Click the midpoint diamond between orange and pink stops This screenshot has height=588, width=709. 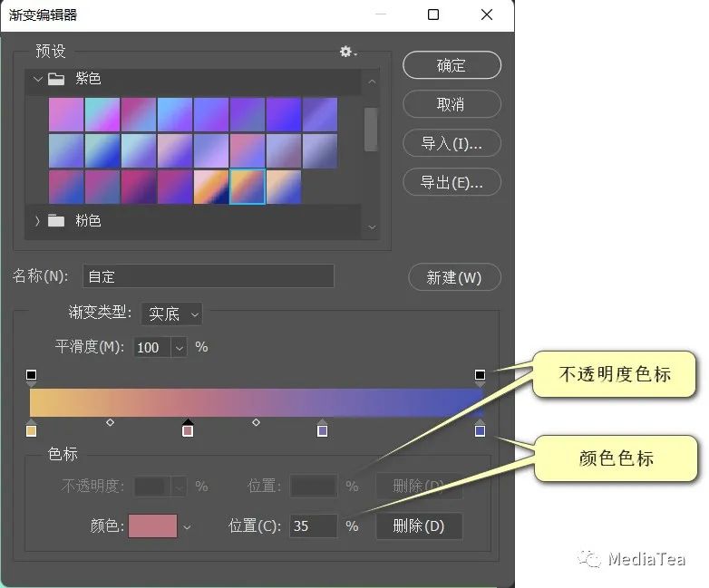[110, 422]
